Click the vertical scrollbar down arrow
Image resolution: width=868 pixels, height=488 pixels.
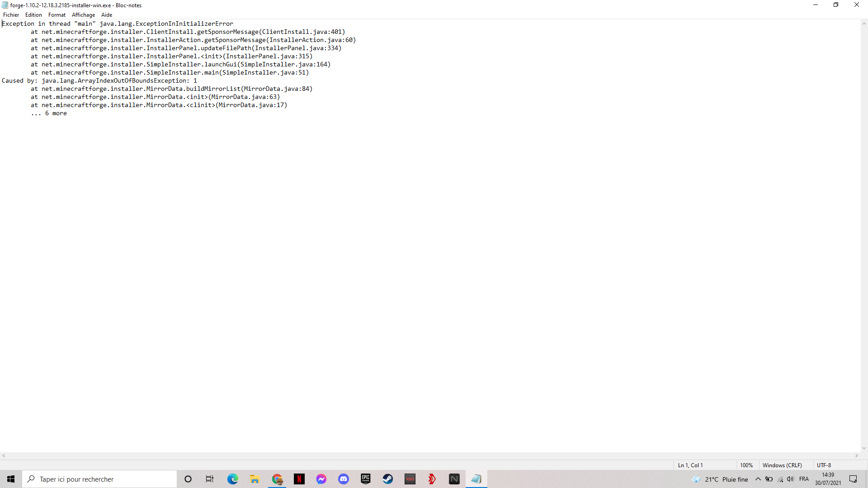pyautogui.click(x=864, y=448)
